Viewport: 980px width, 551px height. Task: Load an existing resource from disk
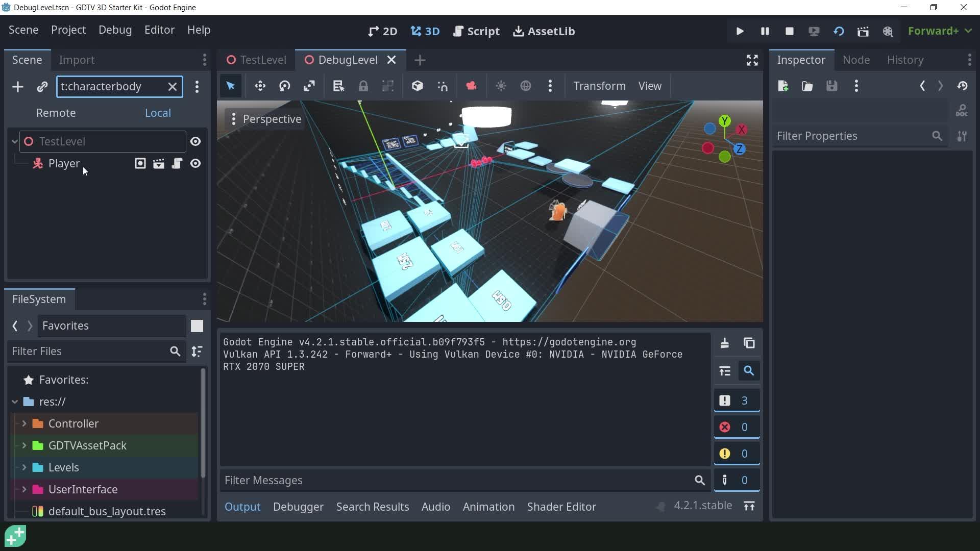click(x=807, y=86)
